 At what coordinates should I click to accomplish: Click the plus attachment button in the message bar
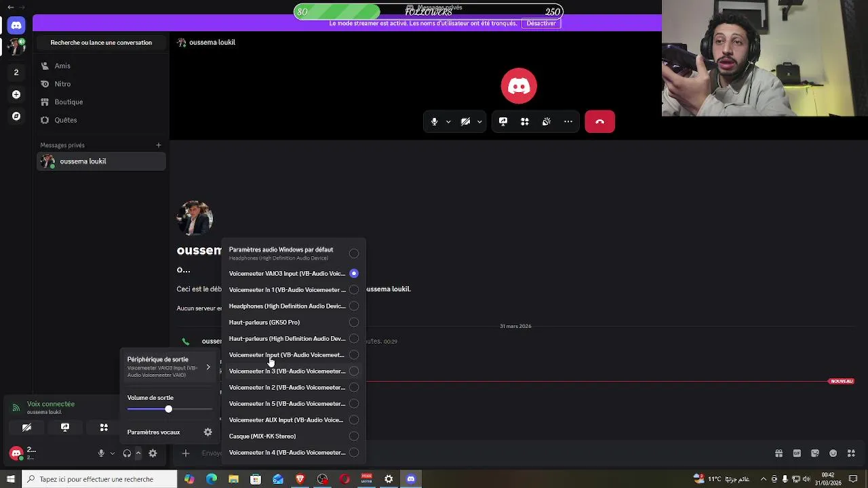(185, 453)
